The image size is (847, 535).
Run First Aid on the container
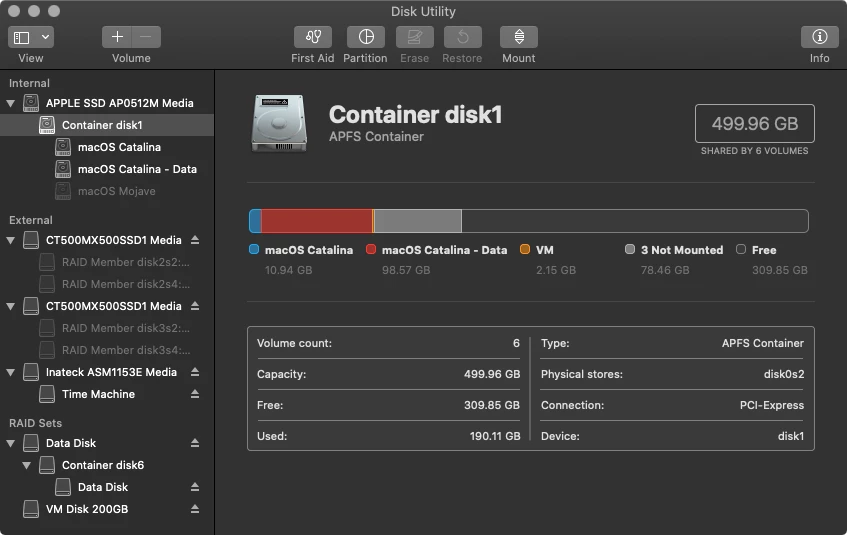(313, 37)
